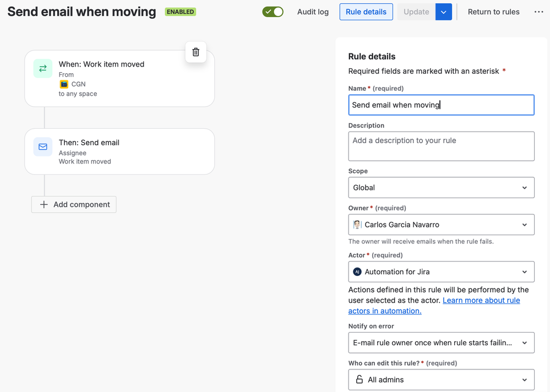Toggle the rule enabled switch off
550x392 pixels.
point(273,12)
